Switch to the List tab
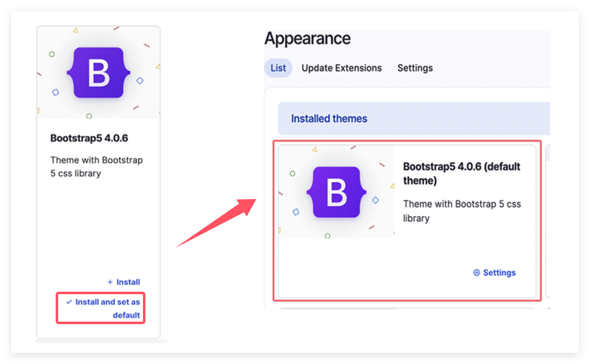Viewport: 590px width, 364px height. (x=278, y=68)
